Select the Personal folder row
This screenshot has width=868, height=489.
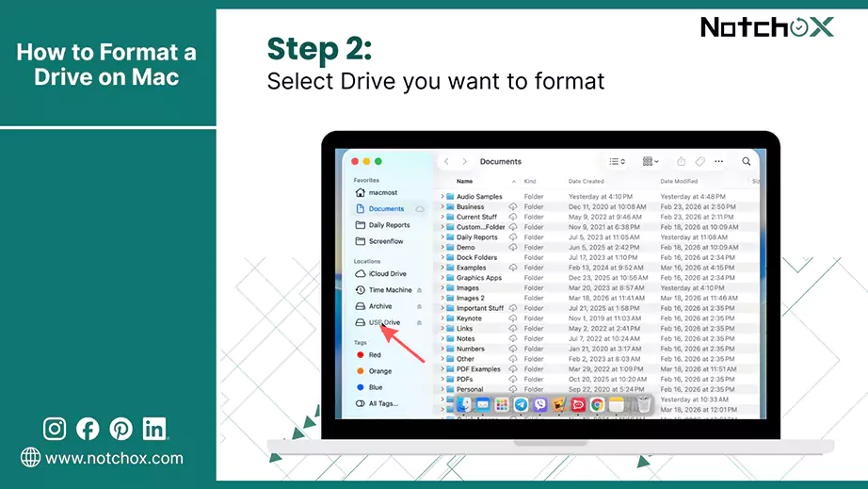coord(599,389)
